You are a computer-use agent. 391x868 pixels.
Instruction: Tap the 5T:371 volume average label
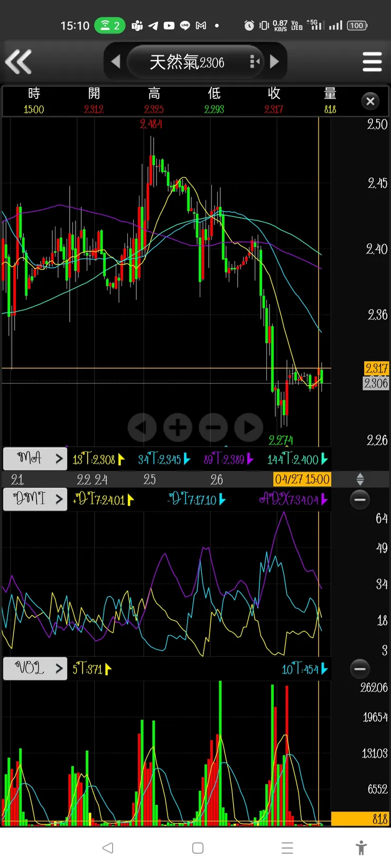pos(92,669)
